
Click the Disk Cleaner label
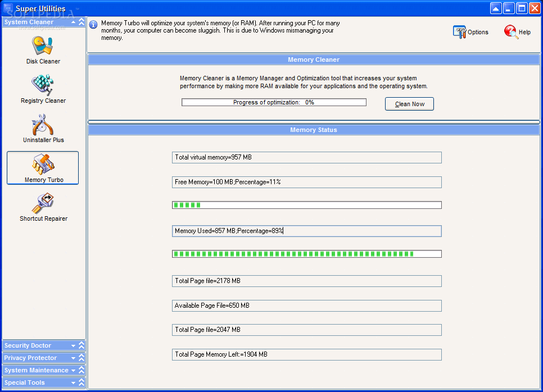(43, 61)
